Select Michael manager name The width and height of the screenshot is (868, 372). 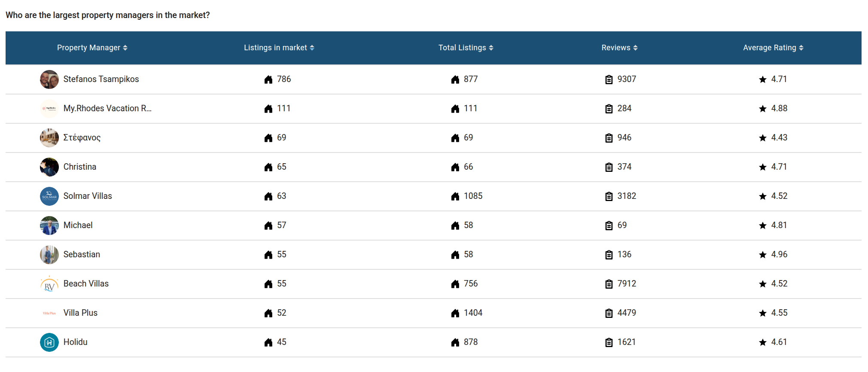[78, 225]
